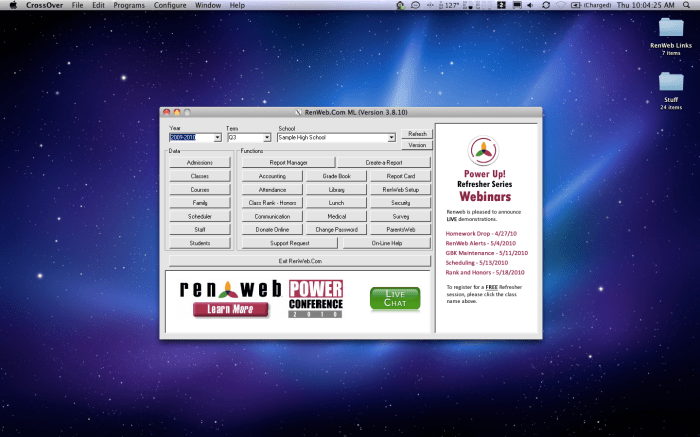
Task: Open the Students data screen
Action: 200,243
